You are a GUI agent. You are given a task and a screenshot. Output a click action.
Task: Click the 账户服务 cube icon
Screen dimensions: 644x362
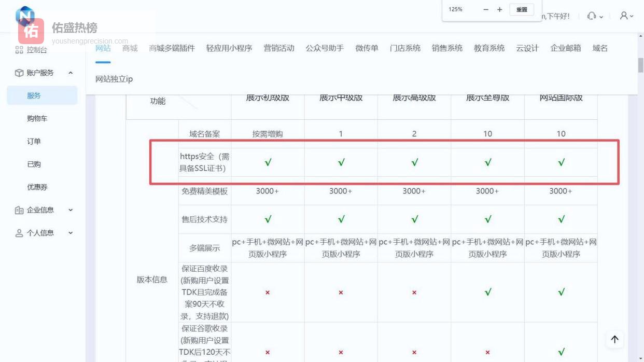[x=19, y=73]
